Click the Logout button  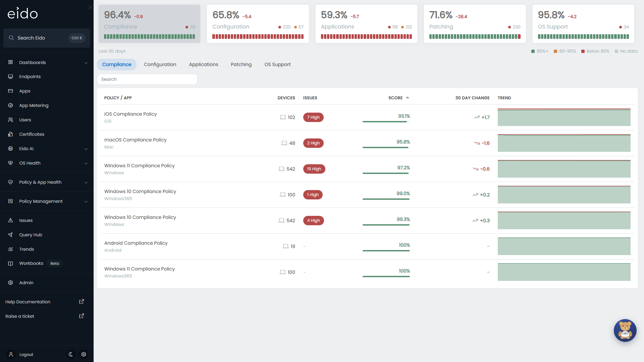(x=26, y=354)
